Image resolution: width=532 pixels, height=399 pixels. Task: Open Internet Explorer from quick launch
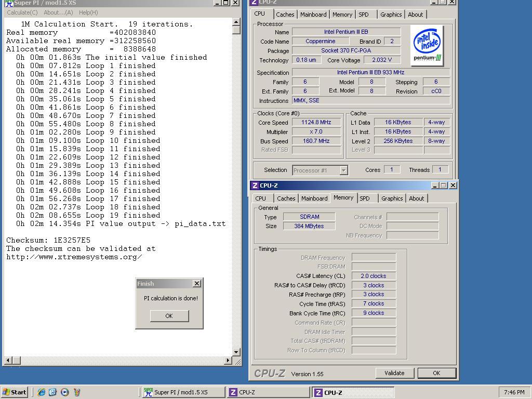[x=42, y=392]
